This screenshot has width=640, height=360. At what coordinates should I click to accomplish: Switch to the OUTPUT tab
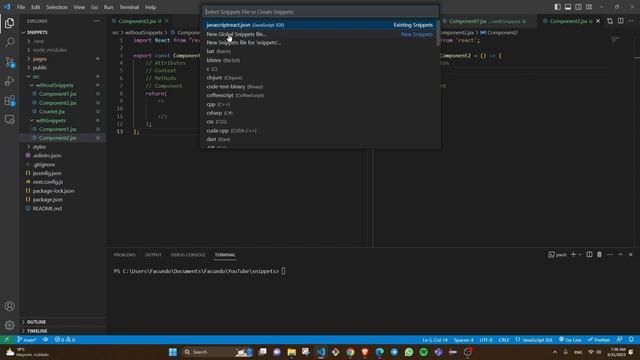pos(153,255)
